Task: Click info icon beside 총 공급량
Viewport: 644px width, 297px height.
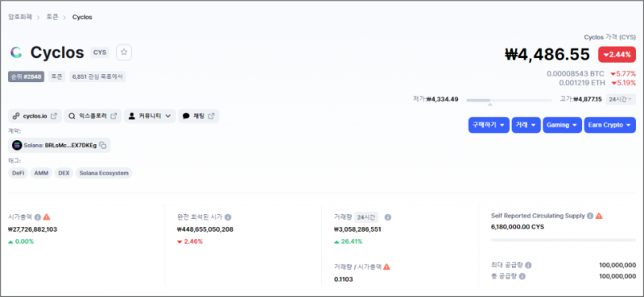Action: click(x=522, y=276)
